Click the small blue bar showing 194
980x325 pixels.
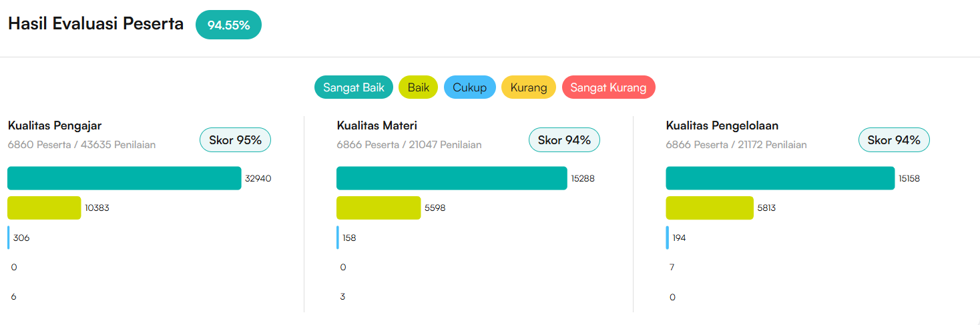tap(667, 238)
